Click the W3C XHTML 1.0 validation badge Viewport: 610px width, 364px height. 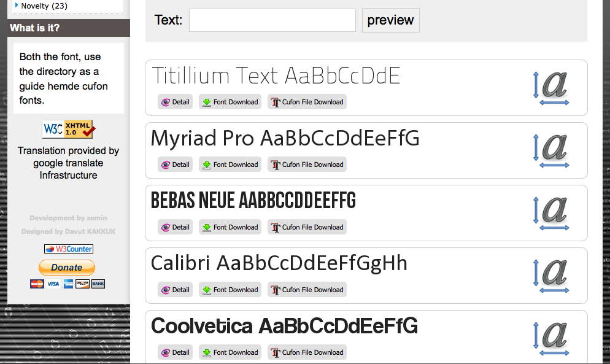point(68,129)
